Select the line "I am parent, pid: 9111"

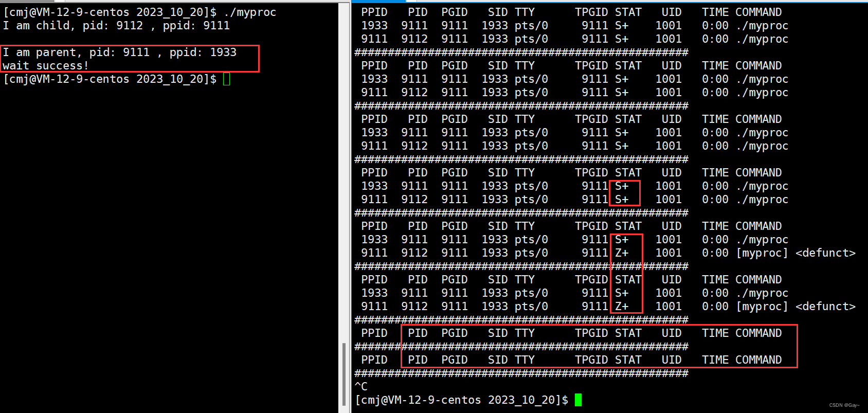pos(120,52)
